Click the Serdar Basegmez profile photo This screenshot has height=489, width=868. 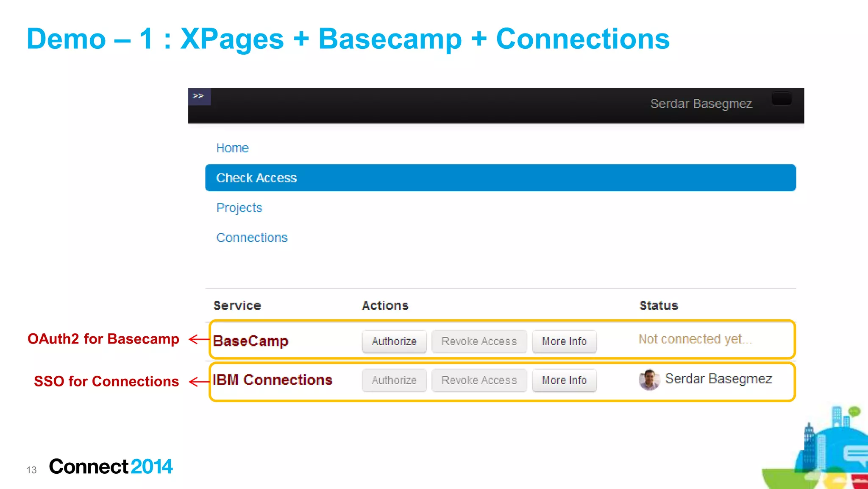pos(649,380)
